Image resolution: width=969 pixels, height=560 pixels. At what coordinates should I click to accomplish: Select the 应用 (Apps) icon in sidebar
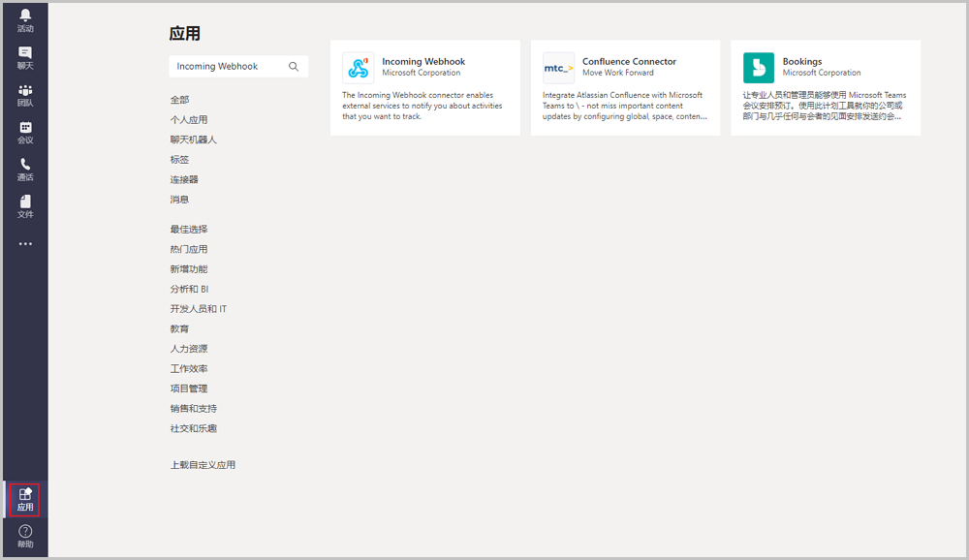pos(25,500)
